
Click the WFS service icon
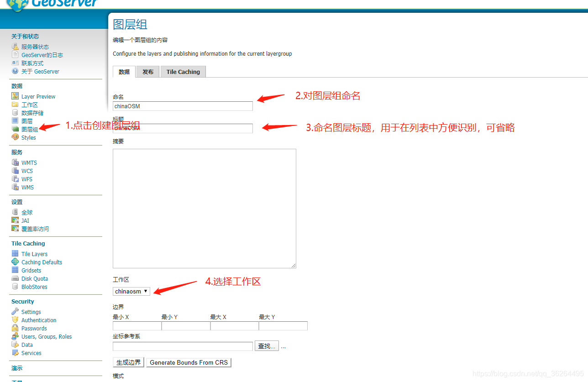coord(15,179)
